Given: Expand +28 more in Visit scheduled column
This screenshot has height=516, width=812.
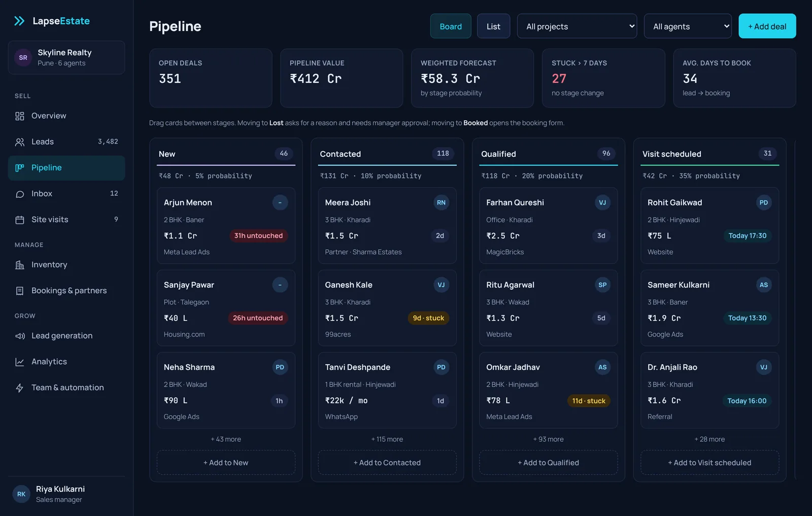Looking at the screenshot, I should click(710, 439).
